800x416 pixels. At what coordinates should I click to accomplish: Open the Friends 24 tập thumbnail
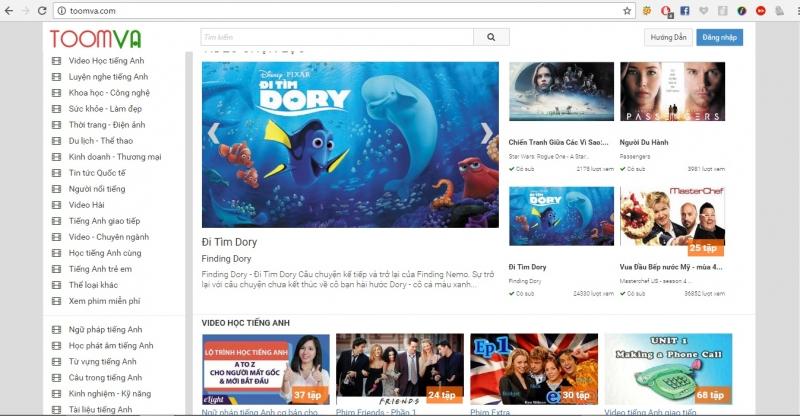[399, 369]
